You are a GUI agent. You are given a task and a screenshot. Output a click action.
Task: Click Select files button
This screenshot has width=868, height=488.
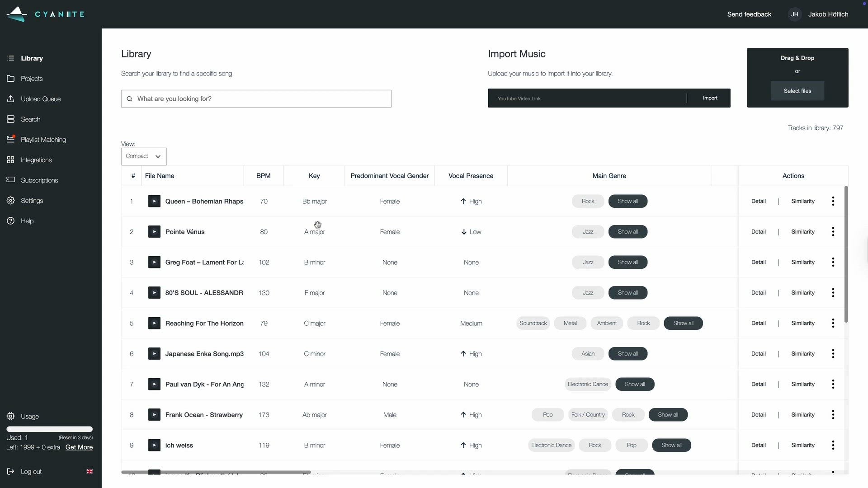(x=797, y=91)
